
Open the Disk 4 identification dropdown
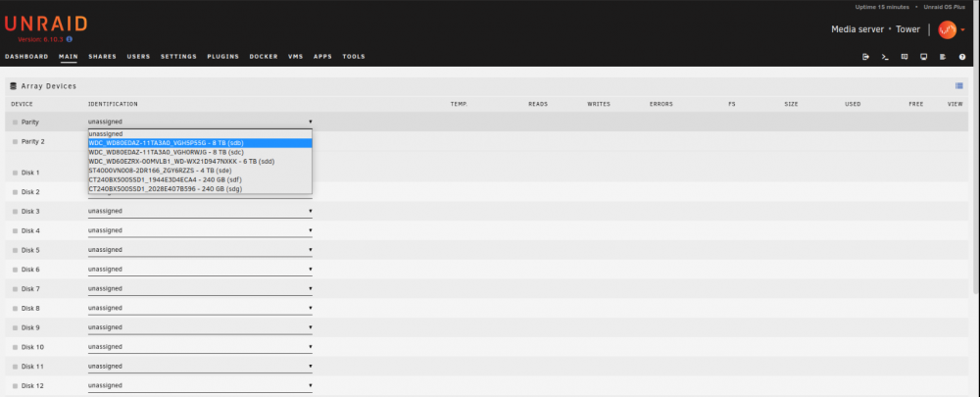200,230
